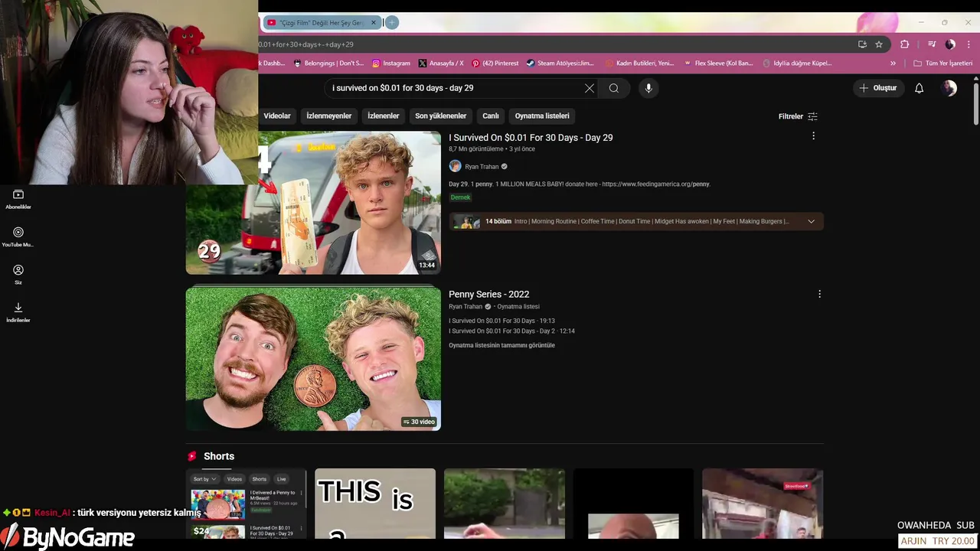Open the Kadın Butikleri bookmark
Screen dimensions: 980x551
pos(639,64)
